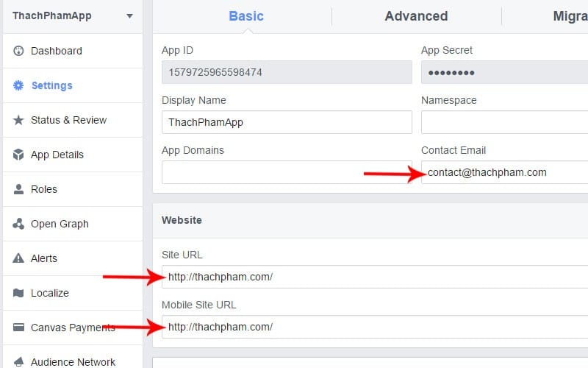Click the Localize flag icon

(18, 292)
